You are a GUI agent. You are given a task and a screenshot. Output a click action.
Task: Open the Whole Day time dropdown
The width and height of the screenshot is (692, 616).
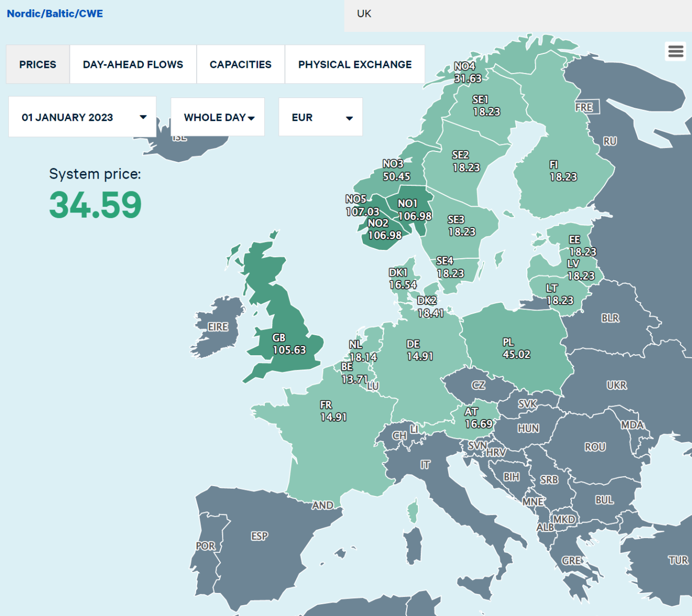pyautogui.click(x=218, y=118)
